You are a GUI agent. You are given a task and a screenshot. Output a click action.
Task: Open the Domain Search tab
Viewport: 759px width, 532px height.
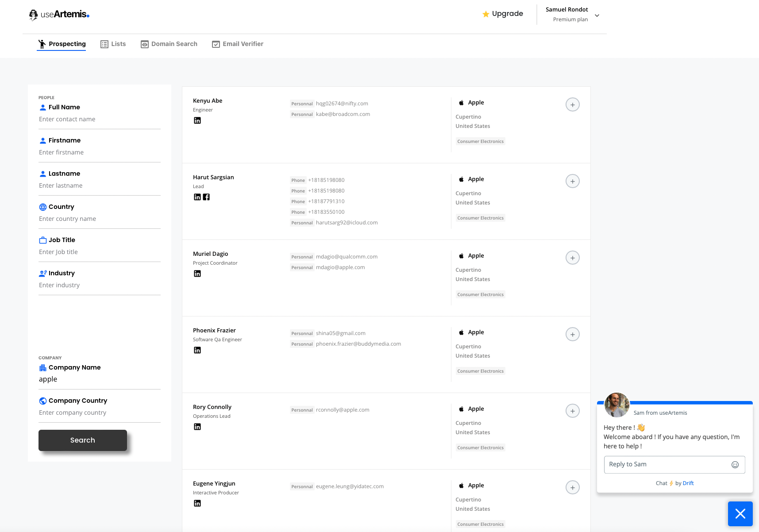(169, 44)
